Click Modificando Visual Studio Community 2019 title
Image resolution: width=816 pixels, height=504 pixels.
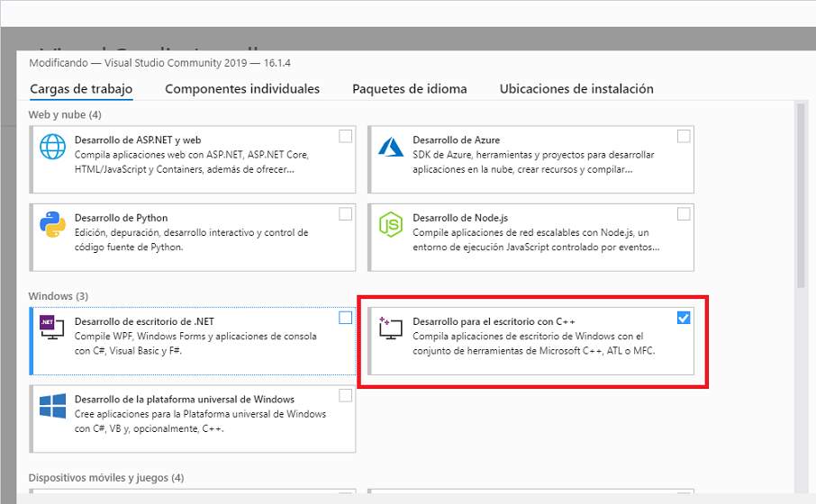(x=159, y=63)
